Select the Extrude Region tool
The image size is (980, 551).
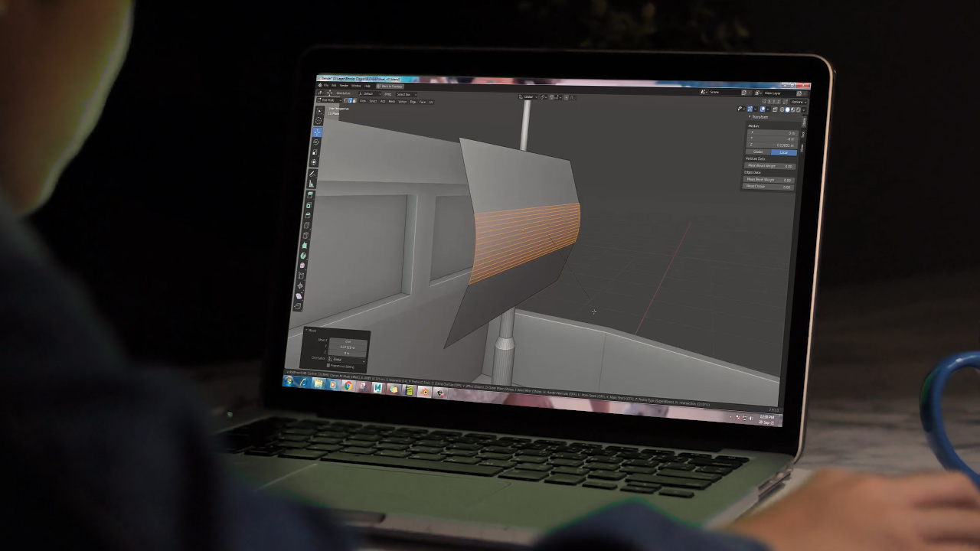(x=310, y=194)
